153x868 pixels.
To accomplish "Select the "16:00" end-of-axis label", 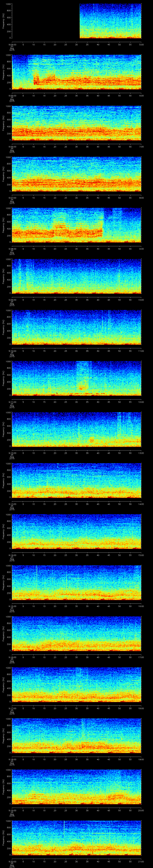I will click(141, 606).
